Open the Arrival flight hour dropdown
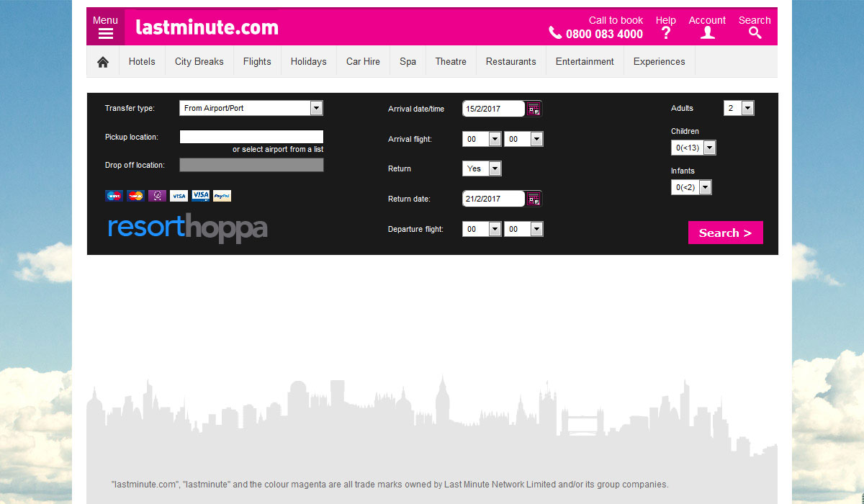The image size is (864, 504). click(482, 139)
